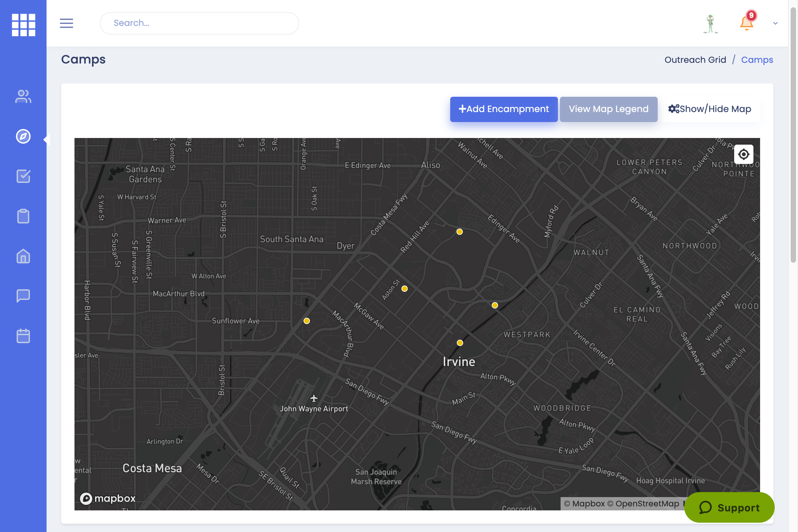This screenshot has height=532, width=798.
Task: Click the Add Encampment button
Action: (503, 109)
